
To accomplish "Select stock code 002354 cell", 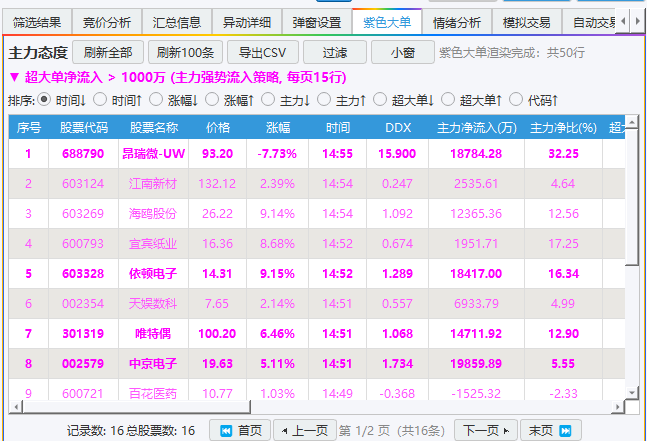I will 83,304.
